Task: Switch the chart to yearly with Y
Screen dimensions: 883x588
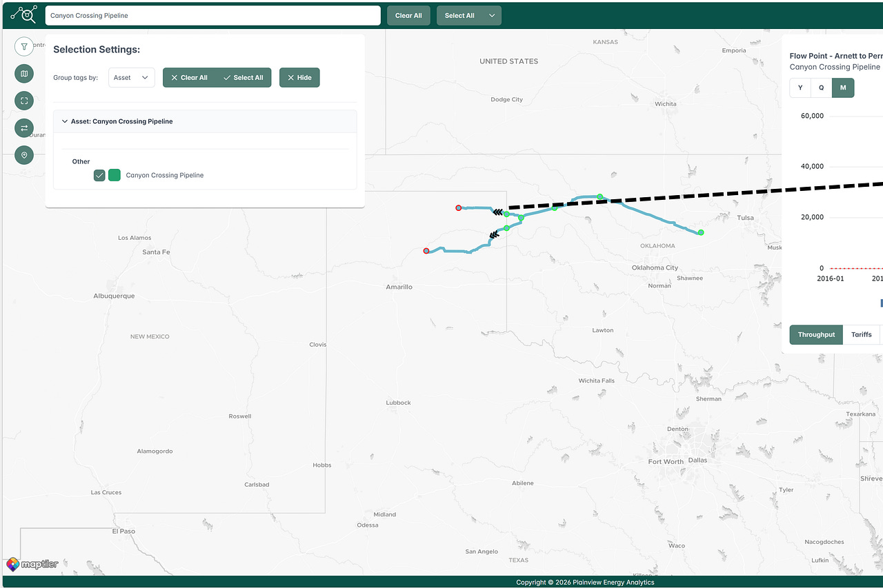Action: [800, 88]
